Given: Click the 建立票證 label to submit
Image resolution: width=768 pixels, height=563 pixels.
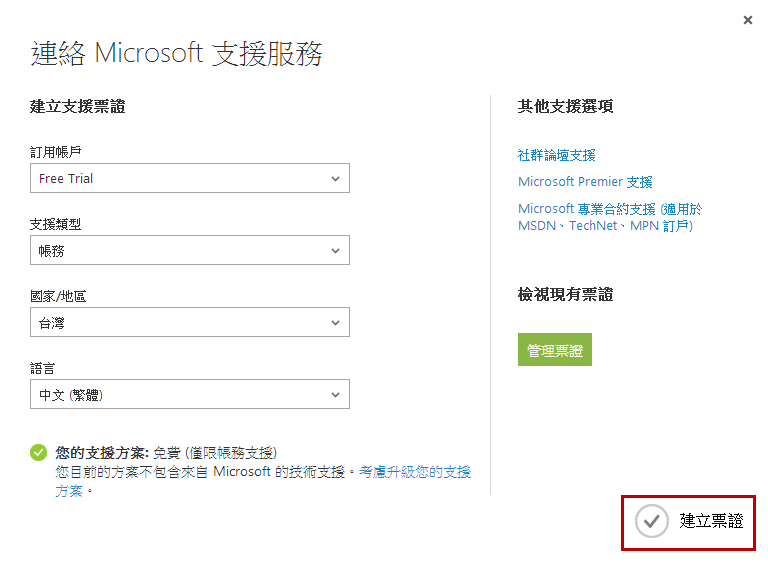Looking at the screenshot, I should click(x=711, y=521).
